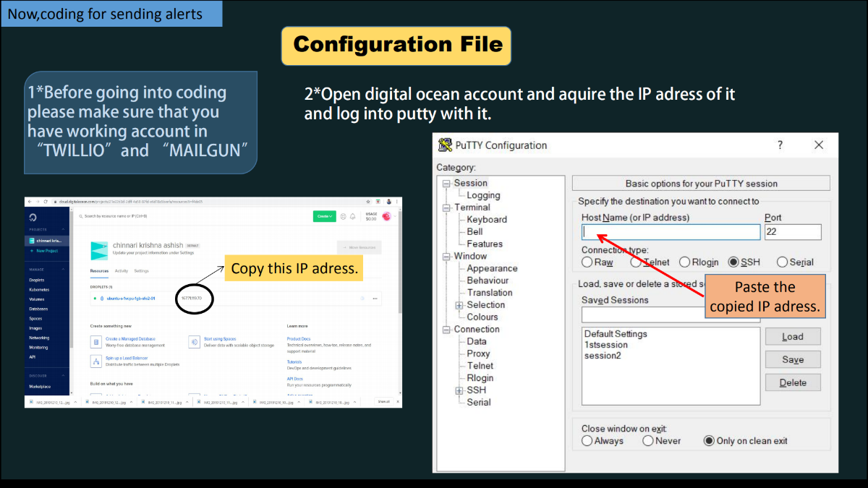Expand the Selection tree node

pos(459,305)
